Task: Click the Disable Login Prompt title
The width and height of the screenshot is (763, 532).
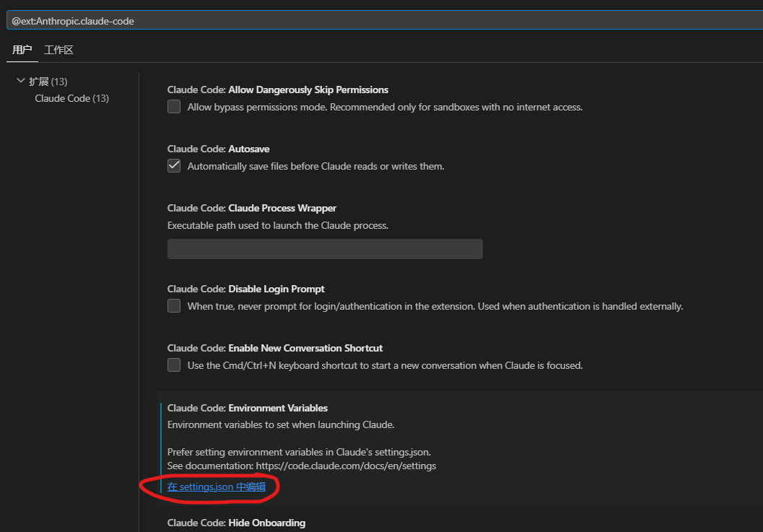Action: [x=245, y=289]
